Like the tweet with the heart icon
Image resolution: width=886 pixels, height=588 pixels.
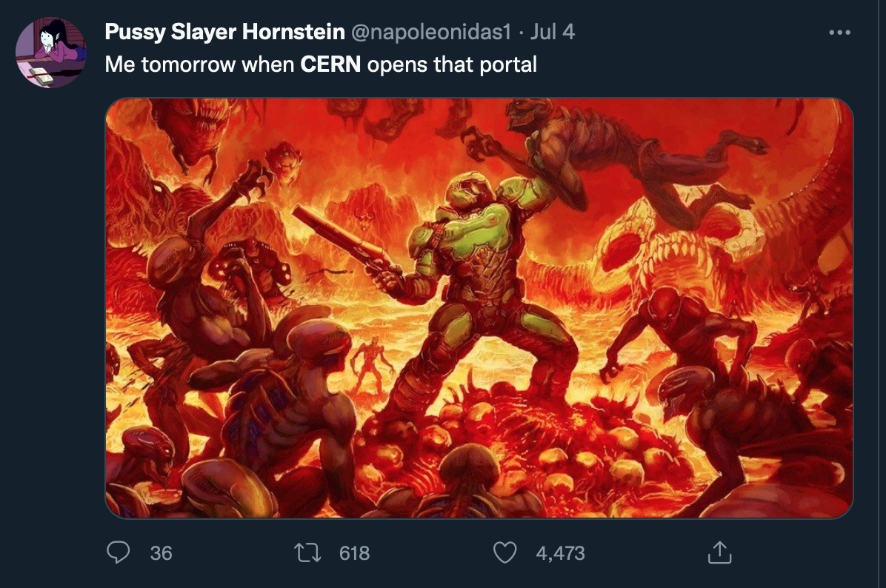(504, 552)
